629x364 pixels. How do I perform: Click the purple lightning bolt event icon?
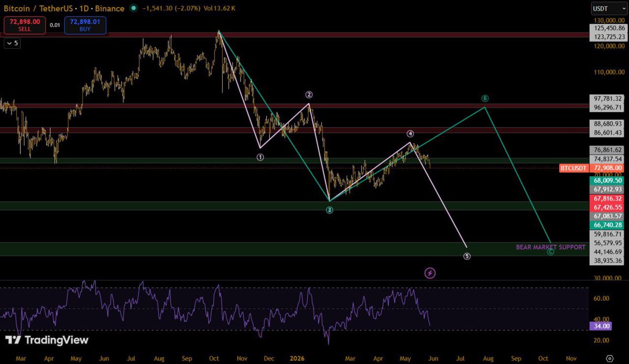click(x=430, y=273)
